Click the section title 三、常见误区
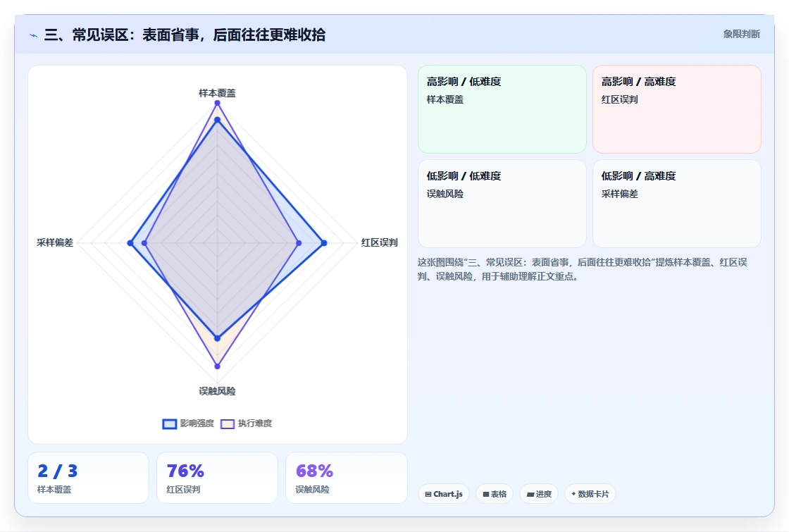Viewport: 789px width, 532px height. click(x=185, y=35)
